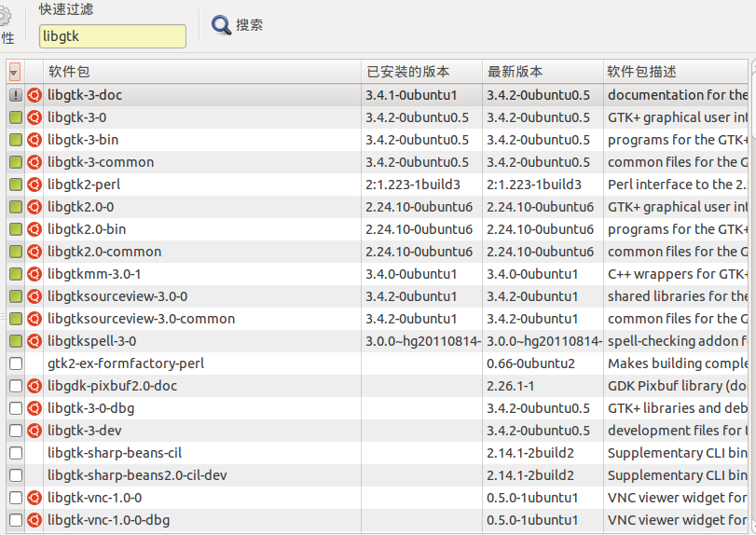The height and width of the screenshot is (535, 756).
Task: Click the properties gear icon in toolbar
Action: pos(4,17)
